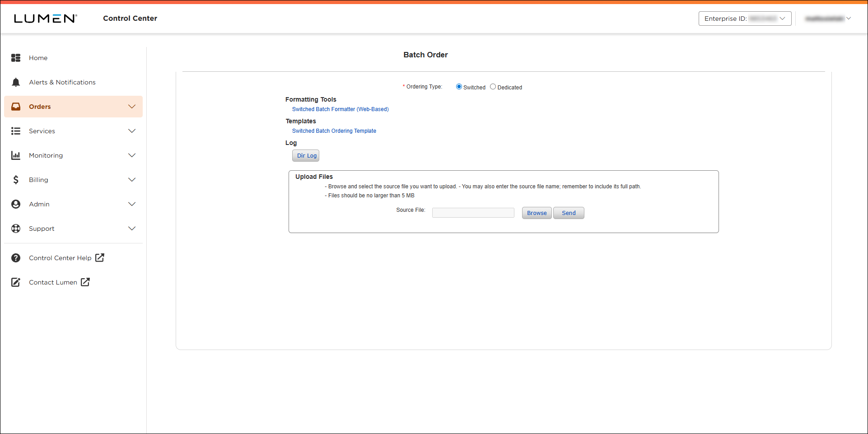Viewport: 868px width, 434px height.
Task: Open the Services menu item
Action: click(42, 131)
